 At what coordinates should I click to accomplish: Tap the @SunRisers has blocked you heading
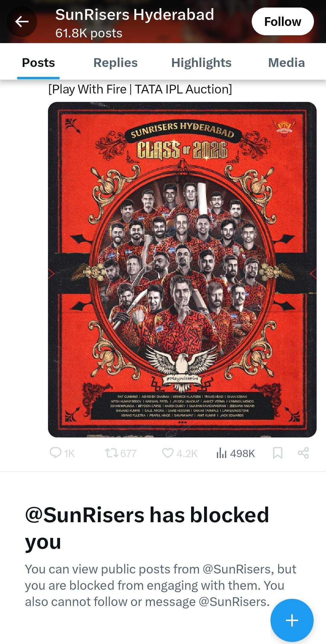(147, 528)
